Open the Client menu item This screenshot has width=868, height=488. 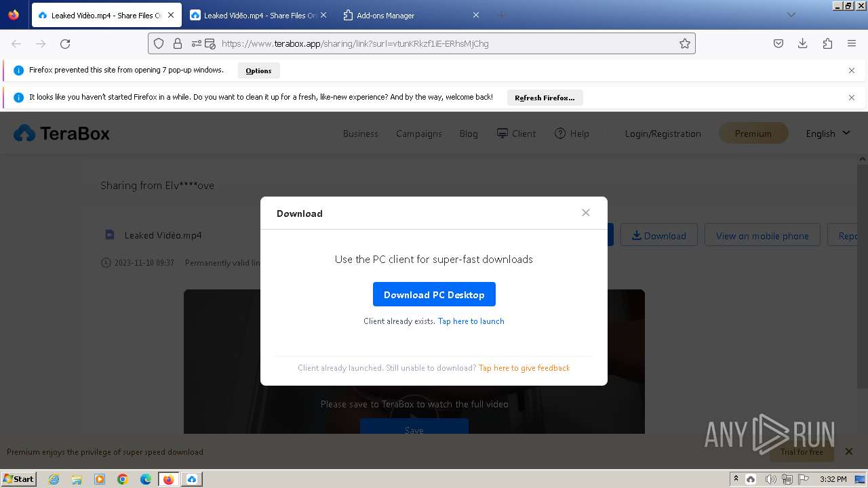pyautogui.click(x=516, y=134)
